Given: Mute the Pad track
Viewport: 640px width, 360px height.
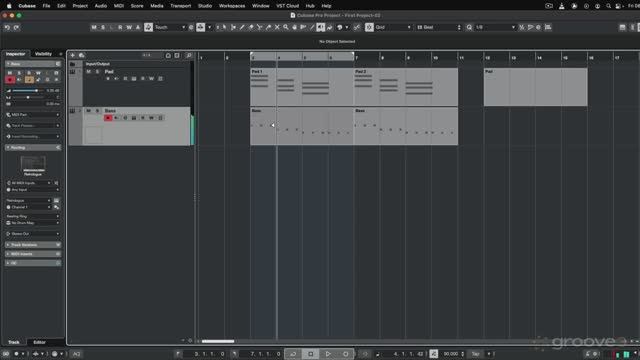Looking at the screenshot, I should (89, 71).
